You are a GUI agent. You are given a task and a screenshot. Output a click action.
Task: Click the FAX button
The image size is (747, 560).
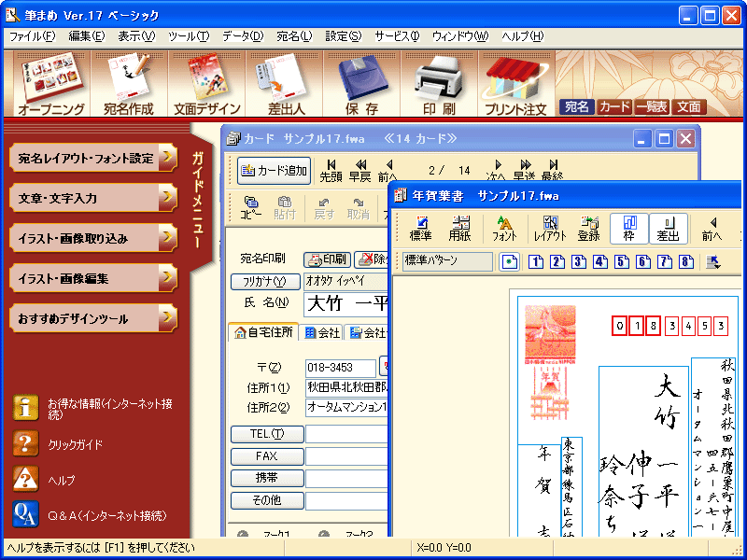point(267,456)
